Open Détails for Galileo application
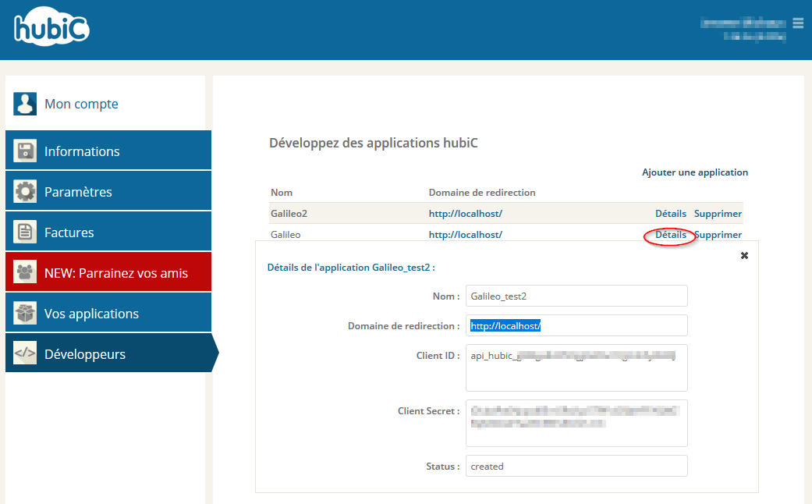Image resolution: width=812 pixels, height=504 pixels. point(671,235)
